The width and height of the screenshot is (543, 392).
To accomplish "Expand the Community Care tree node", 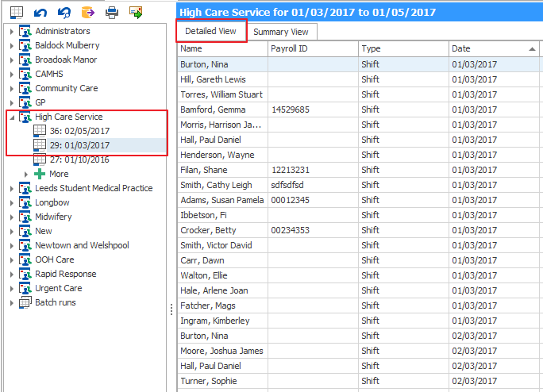I will tap(12, 88).
